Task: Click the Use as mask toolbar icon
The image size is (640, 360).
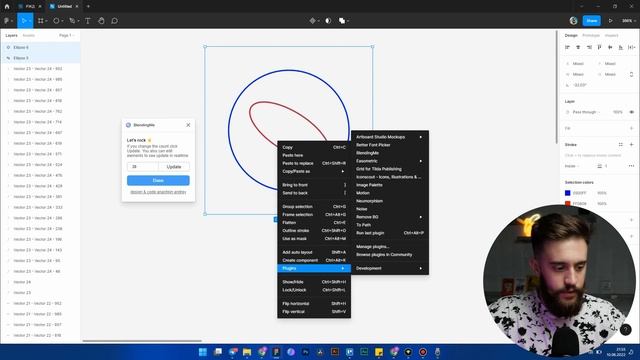Action: (328, 21)
